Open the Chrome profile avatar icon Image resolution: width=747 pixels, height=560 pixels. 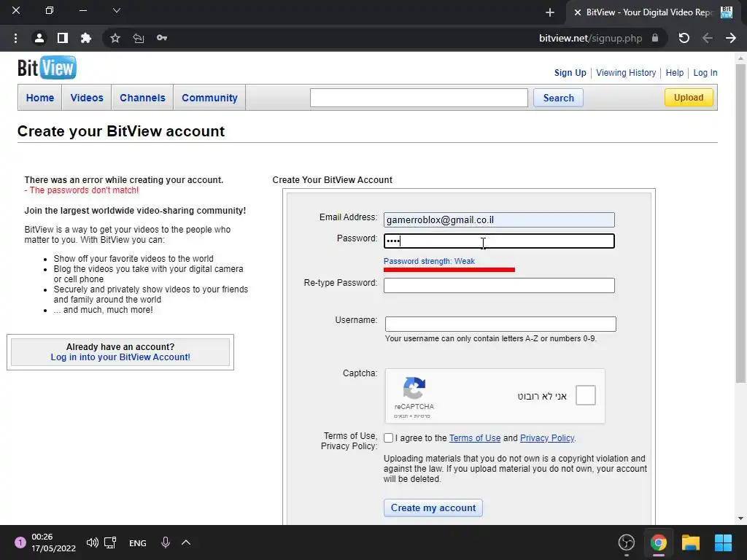pyautogui.click(x=39, y=38)
